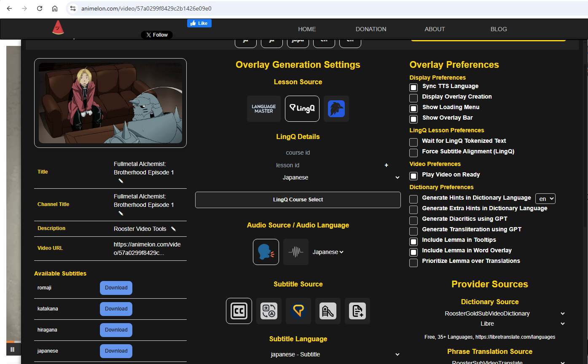Open the audio language Japanese dropdown
The height and width of the screenshot is (364, 588).
click(328, 252)
